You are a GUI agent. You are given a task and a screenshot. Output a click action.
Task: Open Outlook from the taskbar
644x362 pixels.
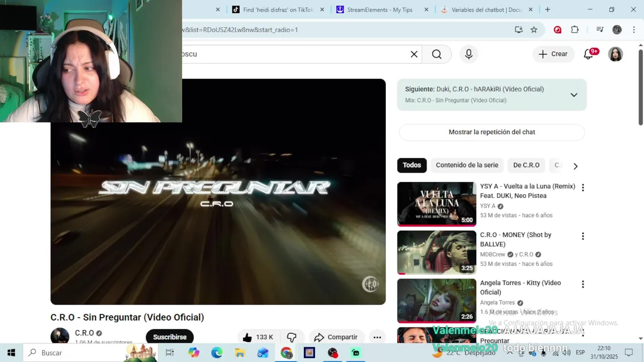(x=263, y=353)
